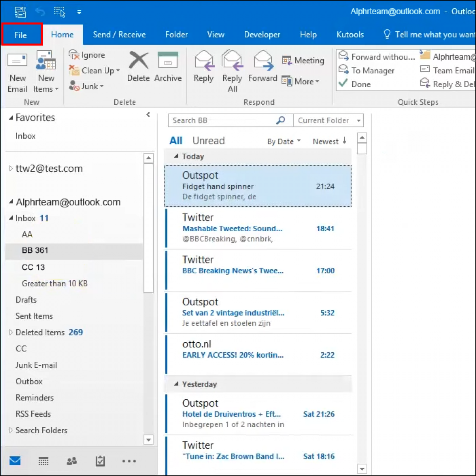The image size is (476, 476).
Task: Expand the ttw2@test.com account
Action: pos(11,168)
